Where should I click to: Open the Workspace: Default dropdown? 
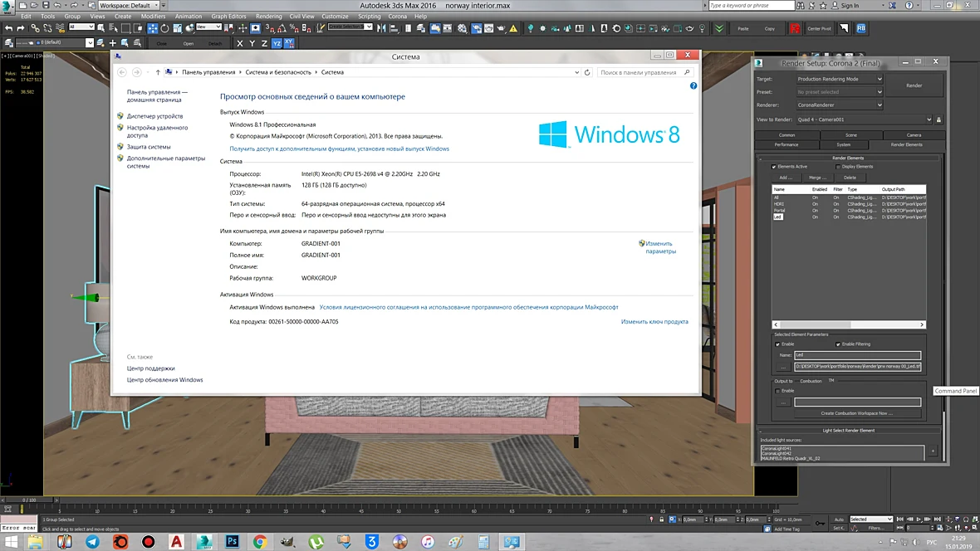click(x=129, y=5)
